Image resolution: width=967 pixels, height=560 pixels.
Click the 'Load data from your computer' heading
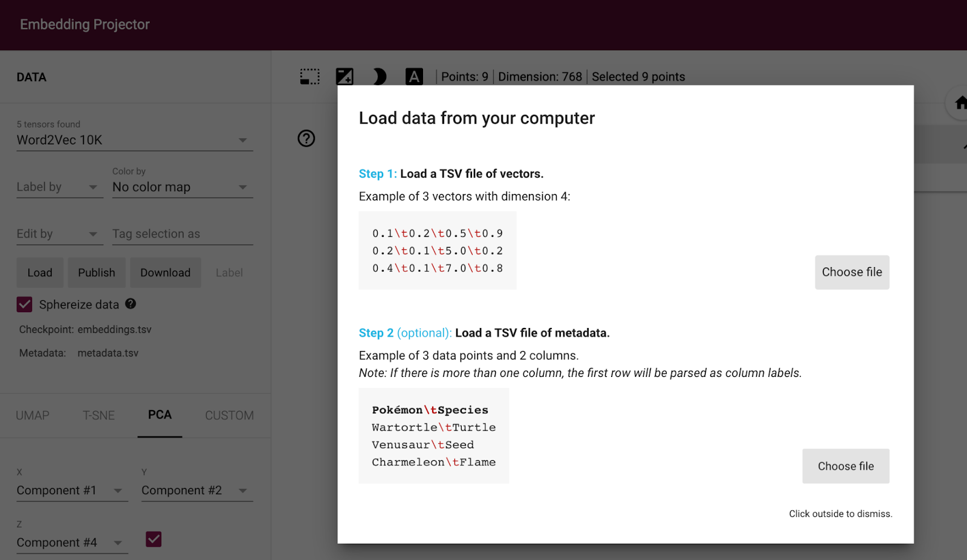pos(476,118)
